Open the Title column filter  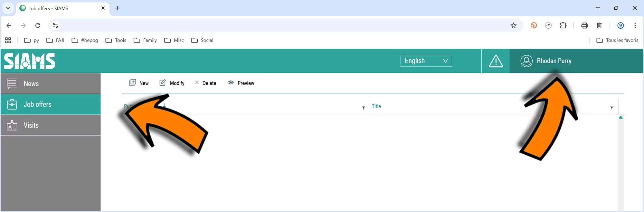611,108
